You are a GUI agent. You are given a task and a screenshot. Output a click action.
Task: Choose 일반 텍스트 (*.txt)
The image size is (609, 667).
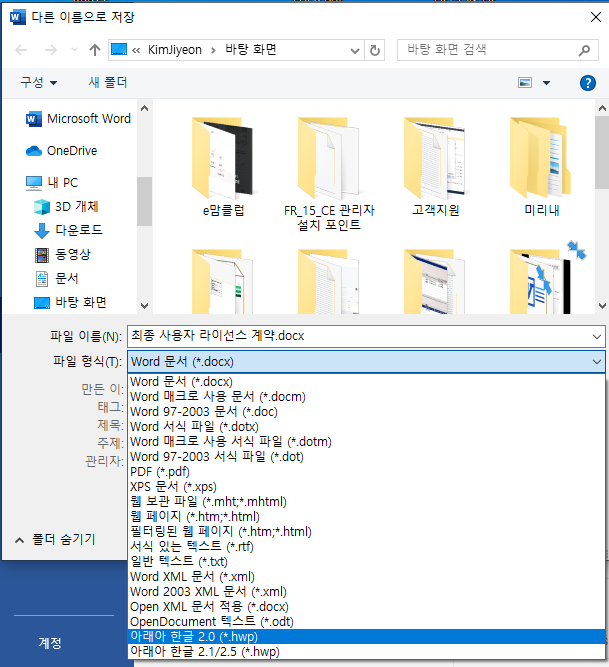(x=366, y=562)
